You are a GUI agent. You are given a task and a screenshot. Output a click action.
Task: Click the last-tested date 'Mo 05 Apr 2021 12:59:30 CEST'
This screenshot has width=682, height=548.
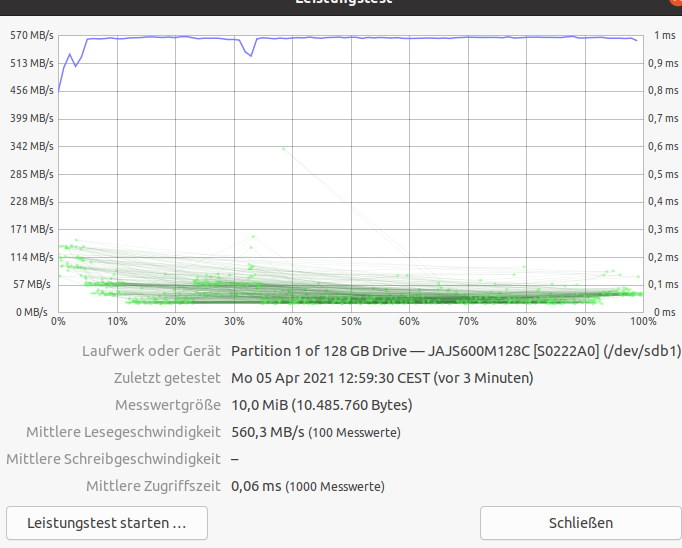330,378
